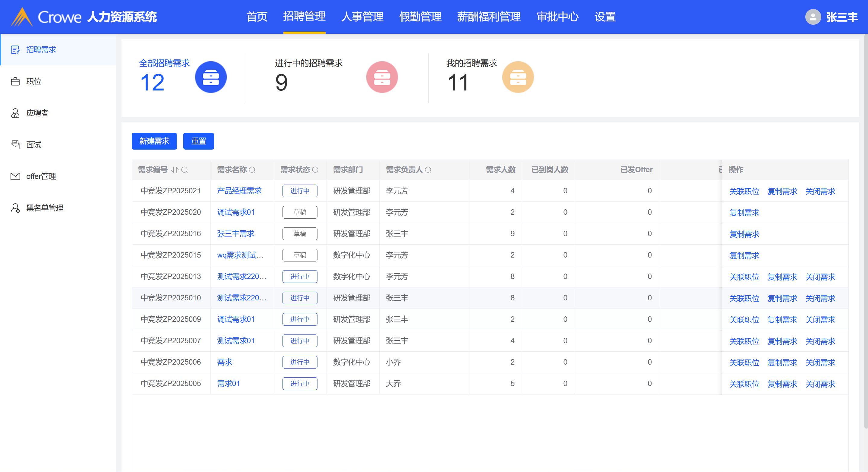Open the 产品经理需求 requirement link

click(x=239, y=191)
